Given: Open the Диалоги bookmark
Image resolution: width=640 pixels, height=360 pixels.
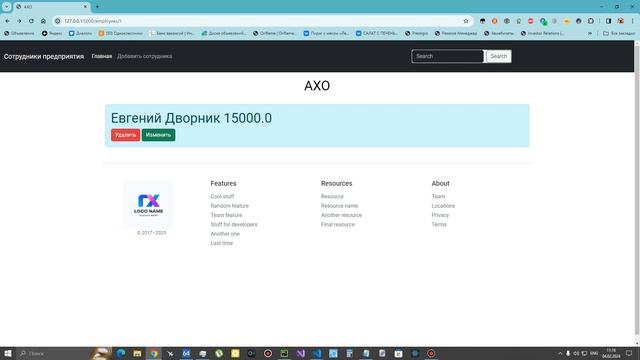Looking at the screenshot, I should pos(80,33).
